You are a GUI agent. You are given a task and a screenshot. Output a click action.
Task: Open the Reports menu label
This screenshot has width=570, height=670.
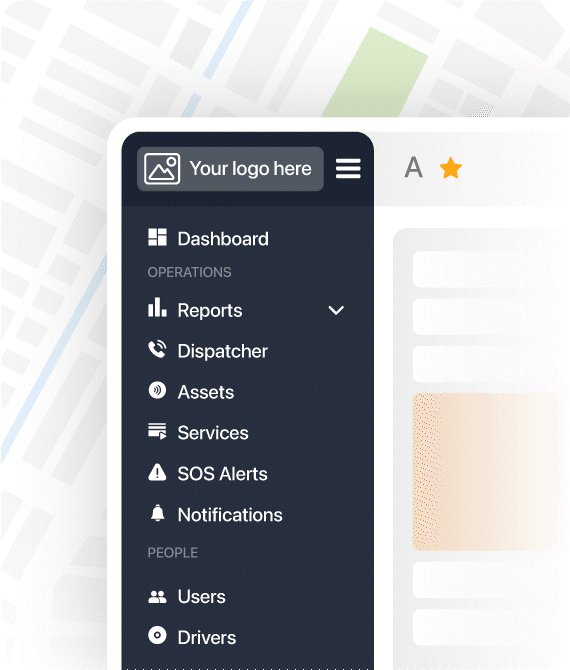pyautogui.click(x=210, y=310)
